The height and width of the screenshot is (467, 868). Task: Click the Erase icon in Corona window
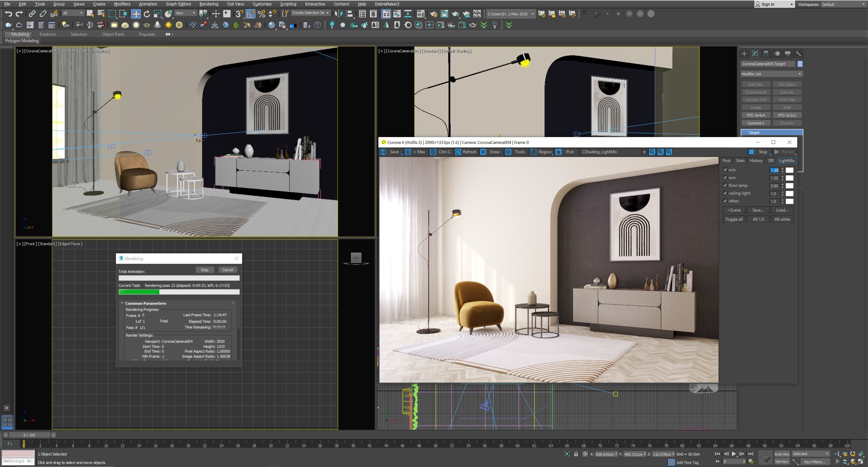point(483,152)
